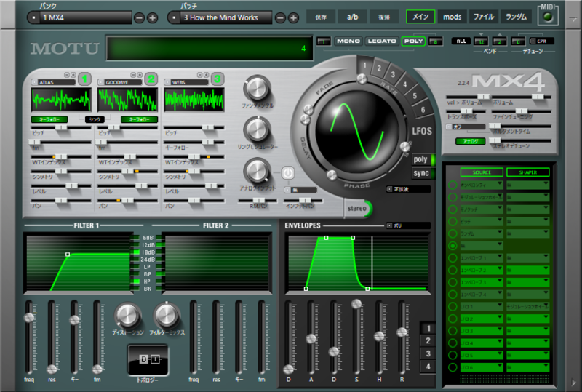
Task: Click the ATLAS oscillator waveform display
Action: (x=61, y=100)
